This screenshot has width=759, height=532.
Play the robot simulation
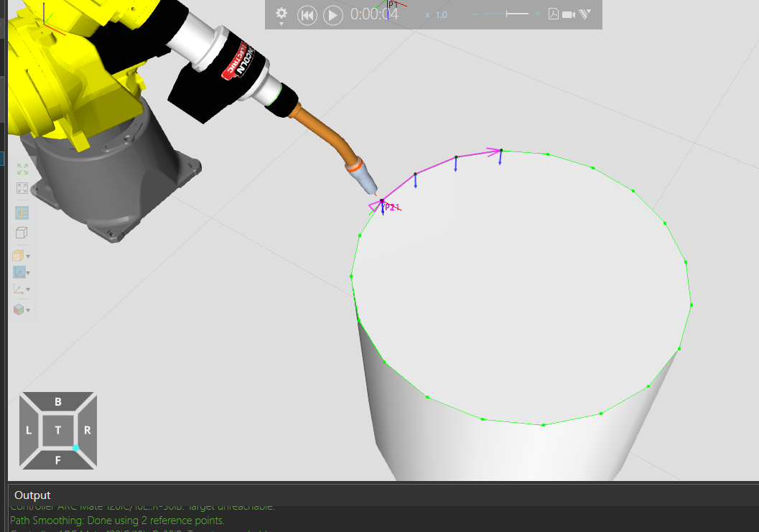332,16
